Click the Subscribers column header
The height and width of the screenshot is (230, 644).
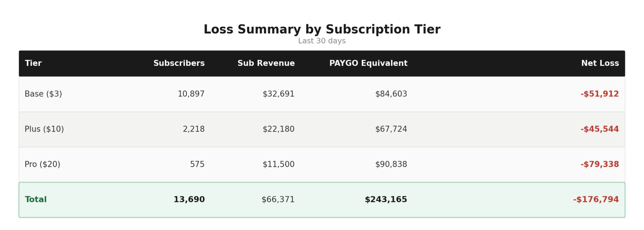click(179, 63)
